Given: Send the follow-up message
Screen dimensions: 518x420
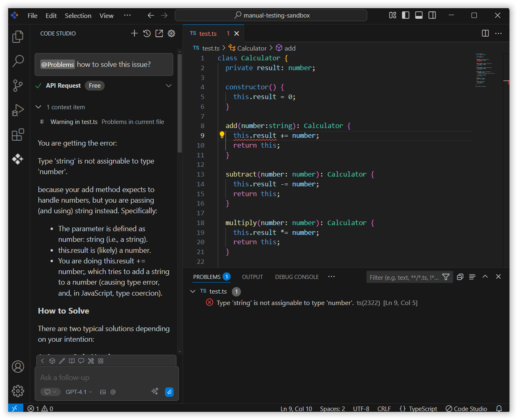Looking at the screenshot, I should click(x=169, y=392).
